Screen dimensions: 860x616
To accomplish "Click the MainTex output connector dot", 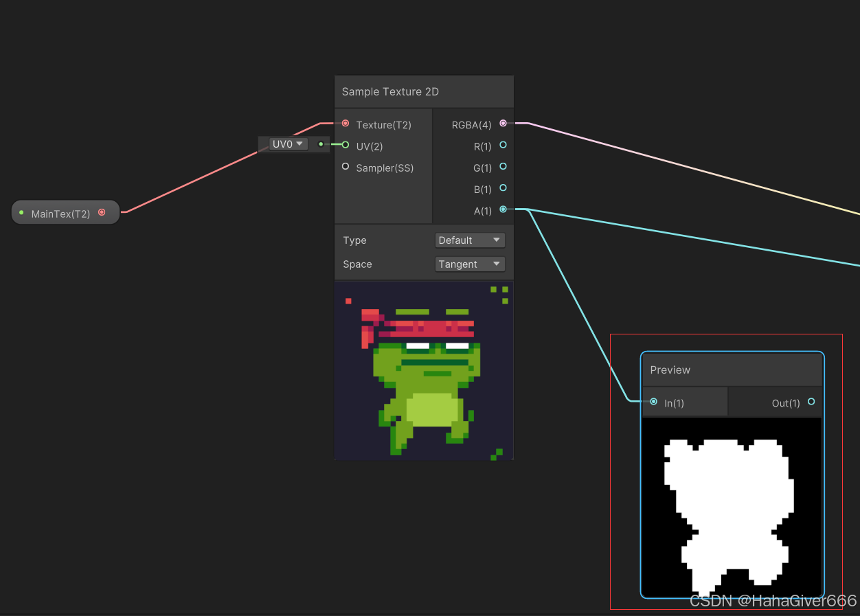I will (x=102, y=212).
